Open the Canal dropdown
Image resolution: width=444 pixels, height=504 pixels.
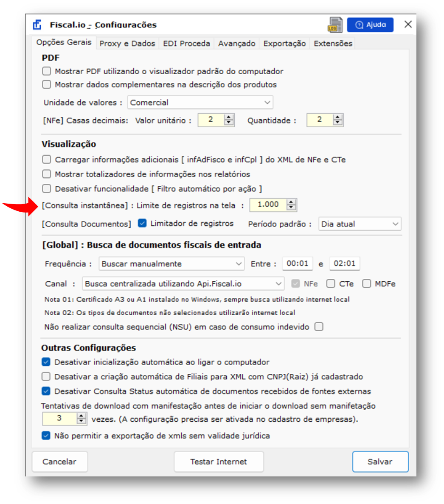(183, 283)
